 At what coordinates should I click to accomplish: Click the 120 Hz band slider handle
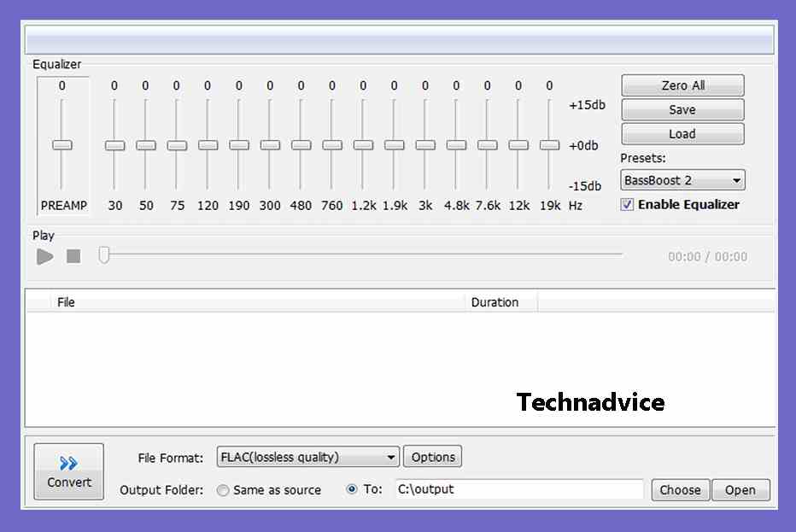coord(208,145)
